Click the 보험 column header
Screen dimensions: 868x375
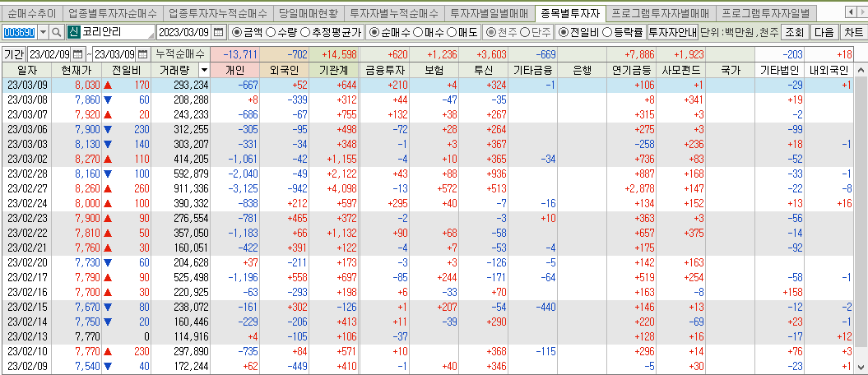[x=434, y=71]
